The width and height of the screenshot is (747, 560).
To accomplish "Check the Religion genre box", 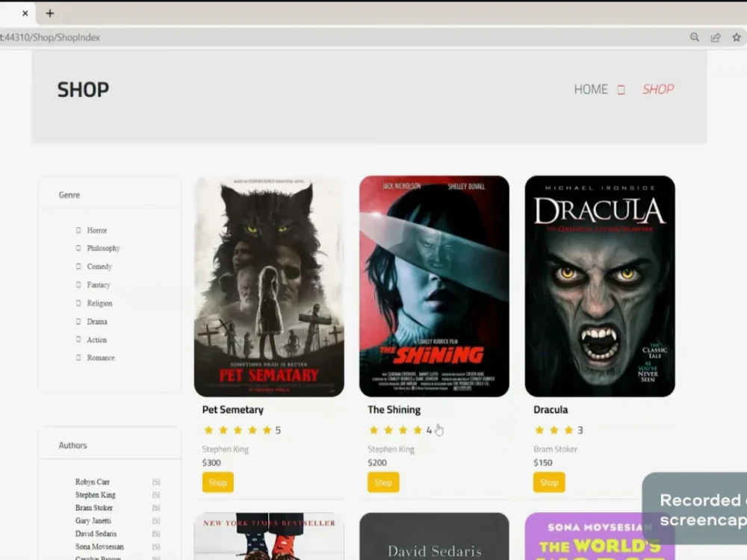I will 78,303.
